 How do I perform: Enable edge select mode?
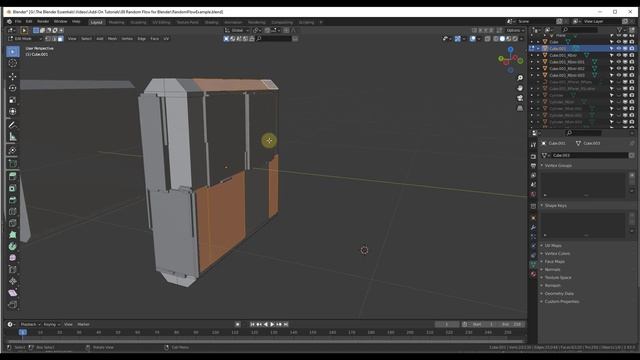(x=54, y=39)
